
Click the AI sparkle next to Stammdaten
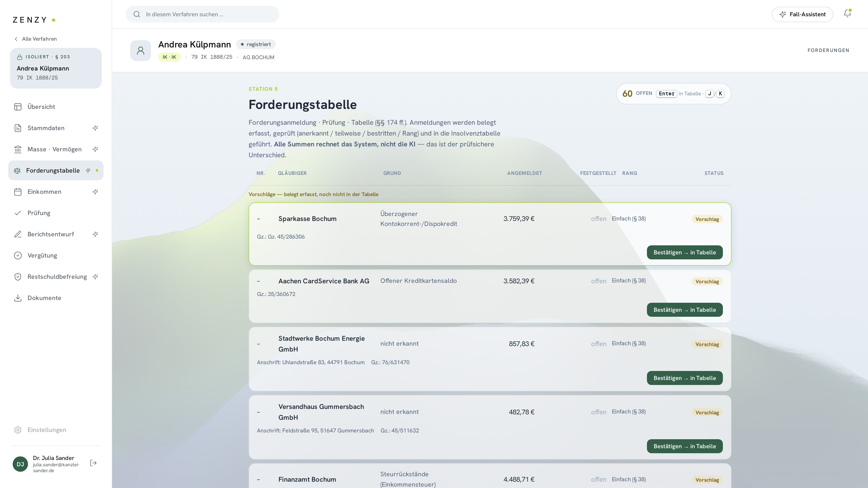pos(95,128)
